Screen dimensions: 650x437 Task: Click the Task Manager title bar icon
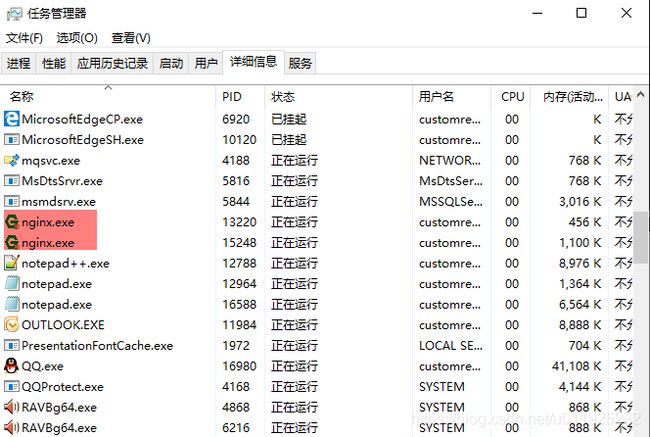point(14,14)
